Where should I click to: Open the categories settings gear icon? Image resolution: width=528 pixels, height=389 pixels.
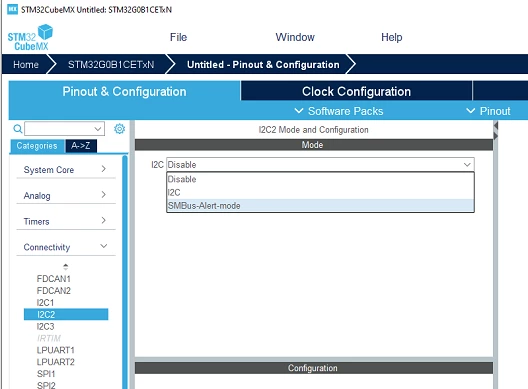coord(120,129)
